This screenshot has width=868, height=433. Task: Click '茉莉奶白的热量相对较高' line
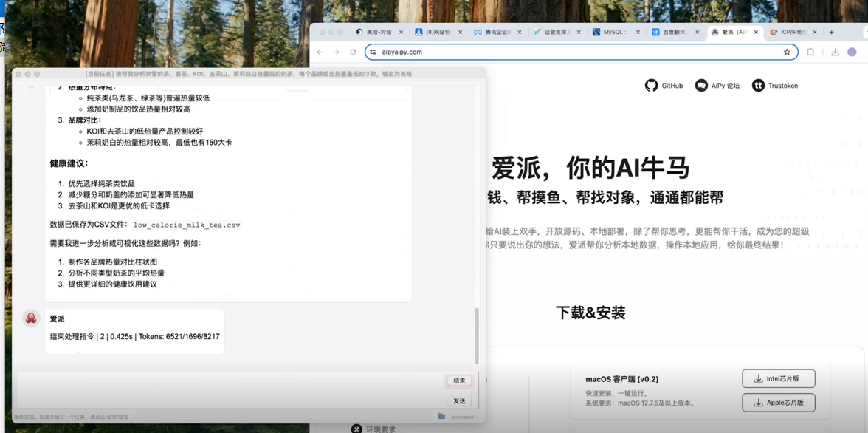159,142
